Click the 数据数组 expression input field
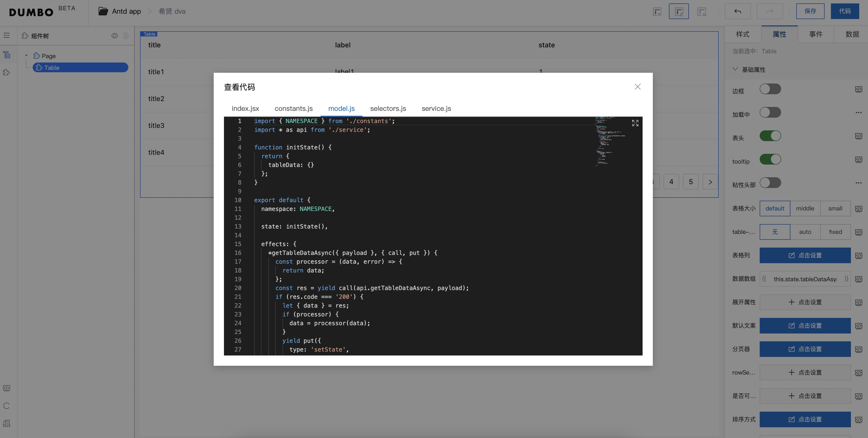 pos(805,279)
